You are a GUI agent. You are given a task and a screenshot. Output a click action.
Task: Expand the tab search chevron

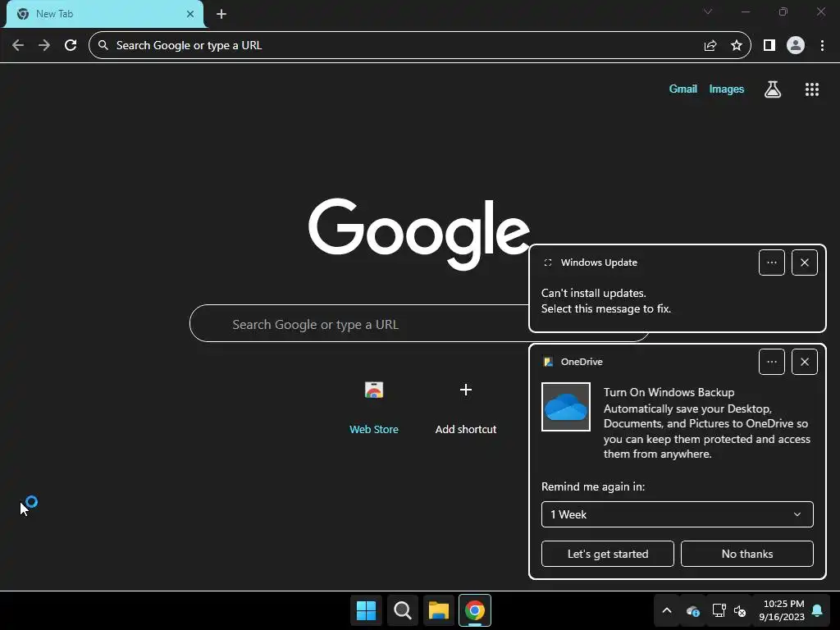click(708, 11)
